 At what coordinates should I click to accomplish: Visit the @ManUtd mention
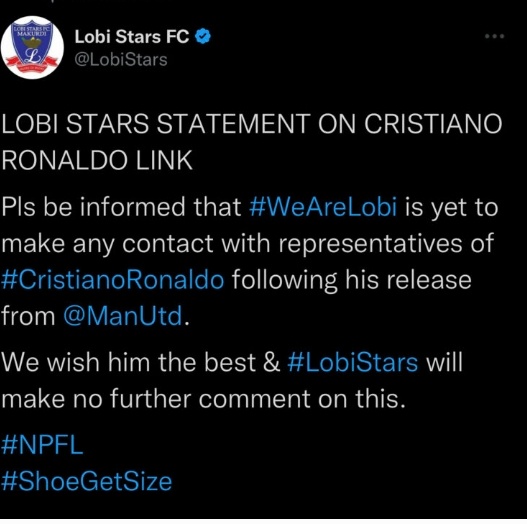click(123, 316)
